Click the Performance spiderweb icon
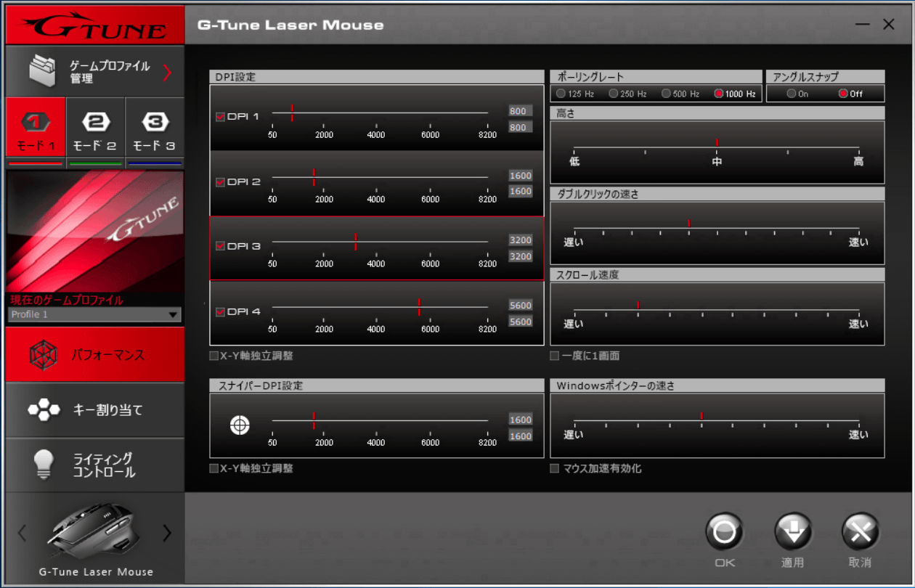 pyautogui.click(x=44, y=355)
